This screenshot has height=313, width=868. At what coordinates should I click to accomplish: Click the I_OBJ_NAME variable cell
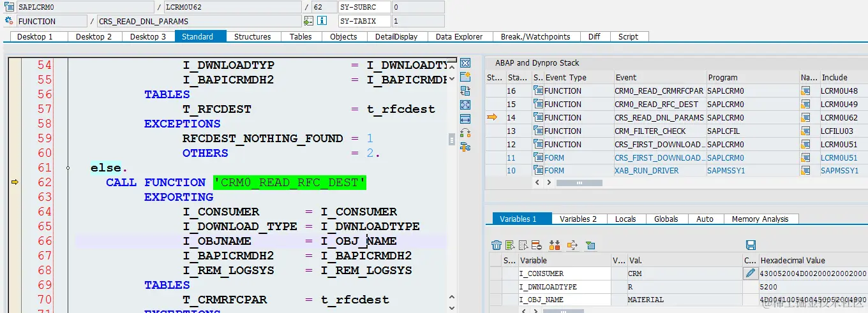point(565,300)
